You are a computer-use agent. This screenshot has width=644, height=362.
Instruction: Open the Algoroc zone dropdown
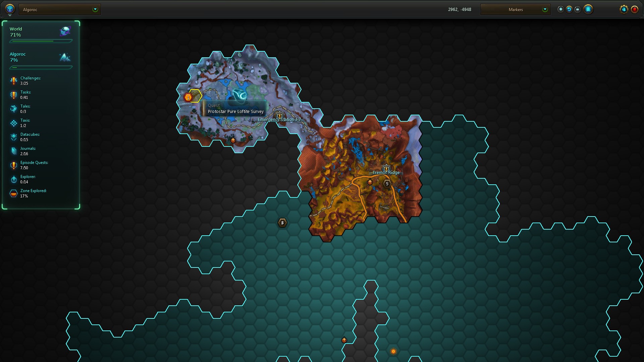(60, 9)
